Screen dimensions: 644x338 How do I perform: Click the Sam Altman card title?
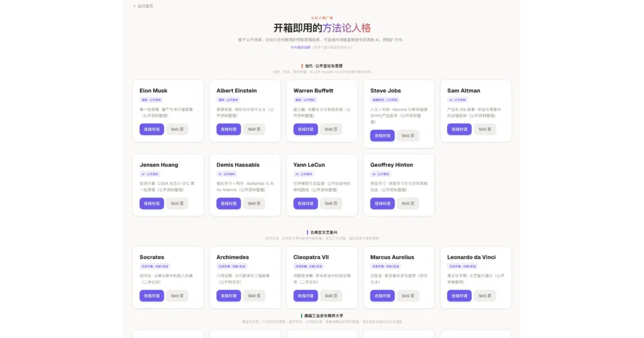pyautogui.click(x=464, y=91)
